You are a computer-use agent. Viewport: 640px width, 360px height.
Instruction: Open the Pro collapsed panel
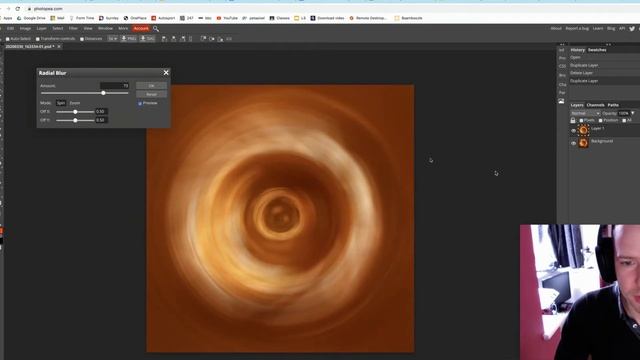tap(562, 58)
